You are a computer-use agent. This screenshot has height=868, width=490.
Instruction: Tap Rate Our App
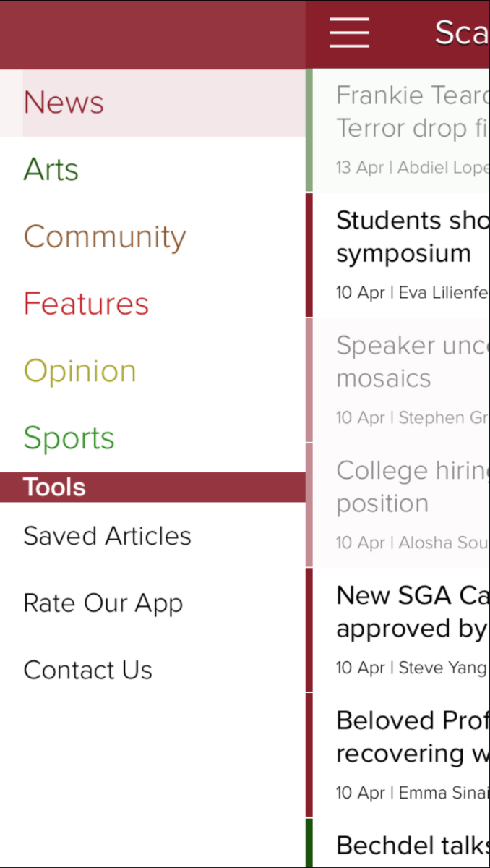[103, 603]
